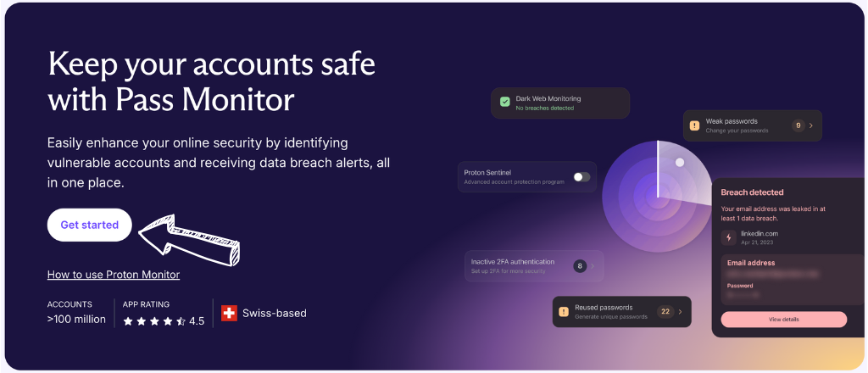Click the Swiss flag icon
Image resolution: width=868 pixels, height=373 pixels.
click(x=229, y=313)
